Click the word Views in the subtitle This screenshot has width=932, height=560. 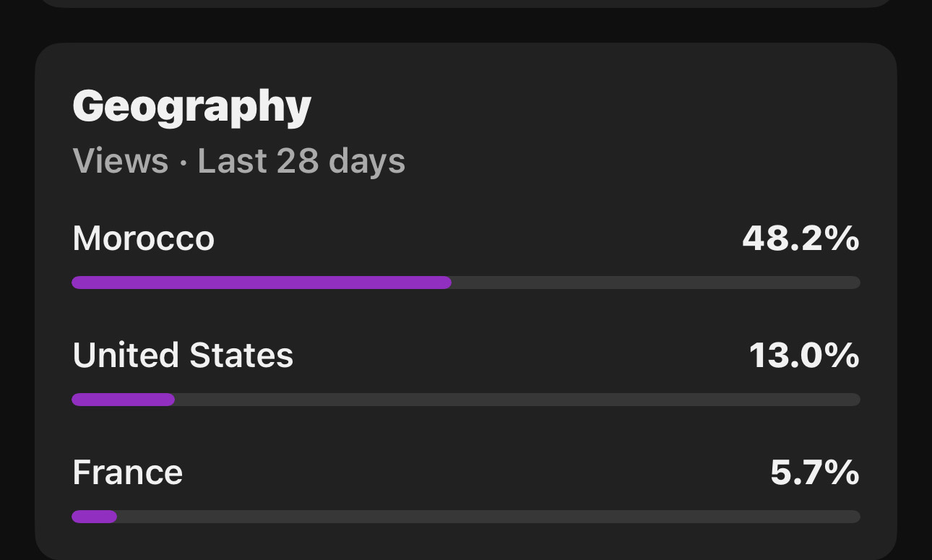coord(120,160)
